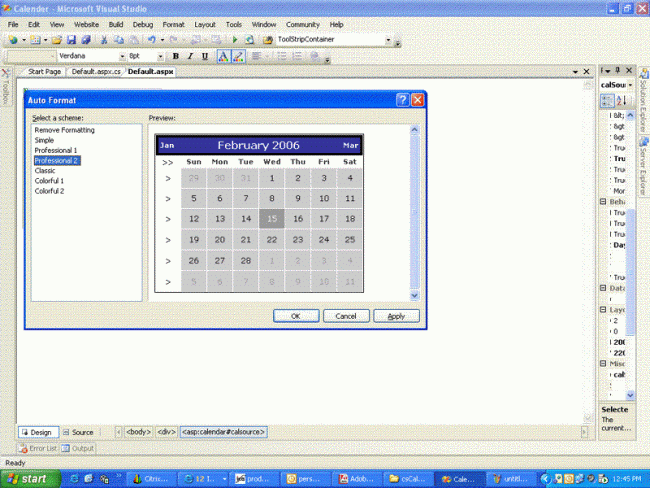Click the Foreground Color icon
This screenshot has width=650, height=488.
(x=223, y=56)
